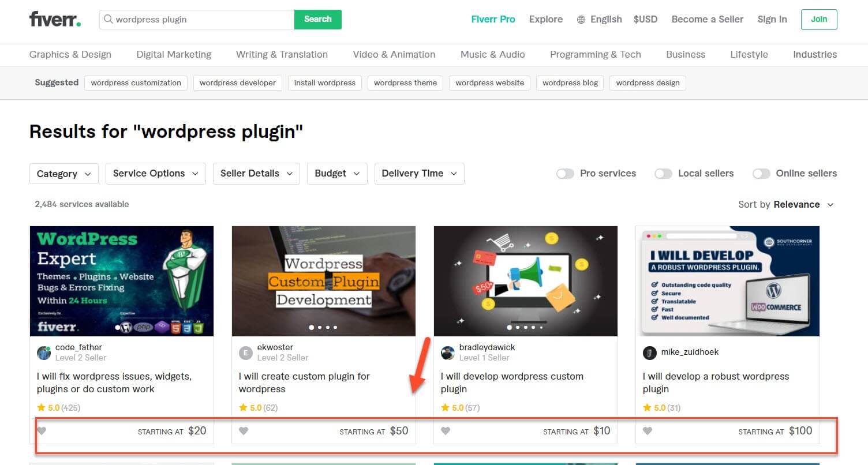Enable the Online sellers toggle
Image resolution: width=868 pixels, height=465 pixels.
click(761, 174)
